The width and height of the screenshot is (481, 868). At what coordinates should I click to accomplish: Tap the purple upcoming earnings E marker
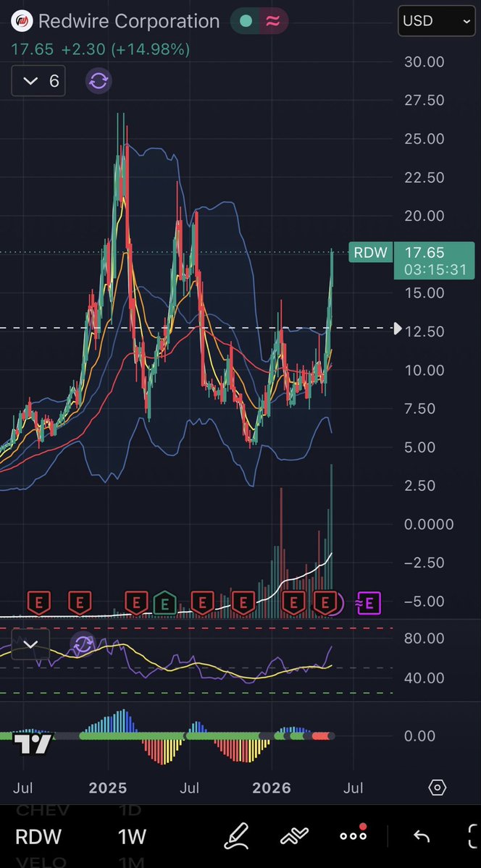point(369,603)
